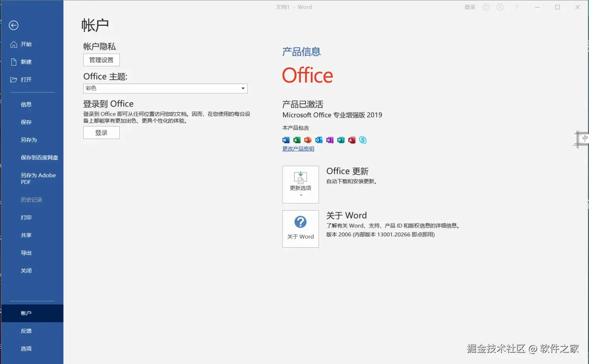This screenshot has height=364, width=589.
Task: Click the help question mark in title bar
Action: coord(517,7)
